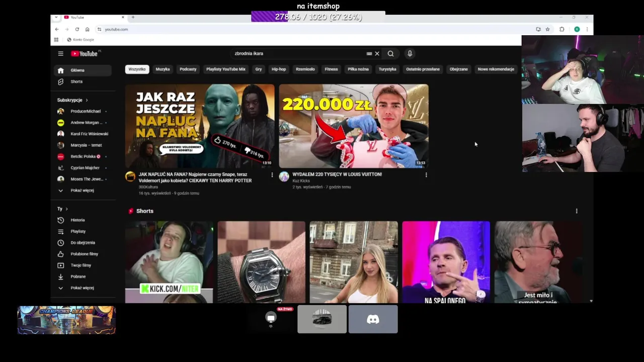Open Andrew Morgan subscription channel
644x362 pixels.
(83, 123)
